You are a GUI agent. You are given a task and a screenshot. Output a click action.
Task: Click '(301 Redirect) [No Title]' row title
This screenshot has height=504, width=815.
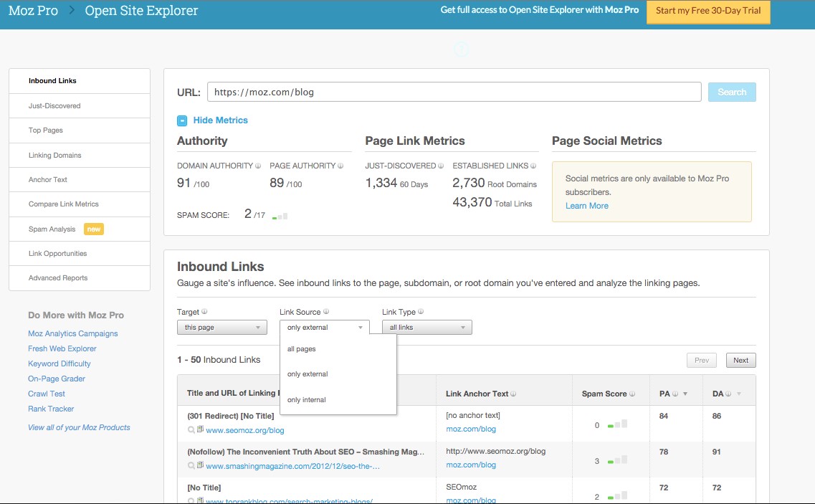(x=231, y=416)
